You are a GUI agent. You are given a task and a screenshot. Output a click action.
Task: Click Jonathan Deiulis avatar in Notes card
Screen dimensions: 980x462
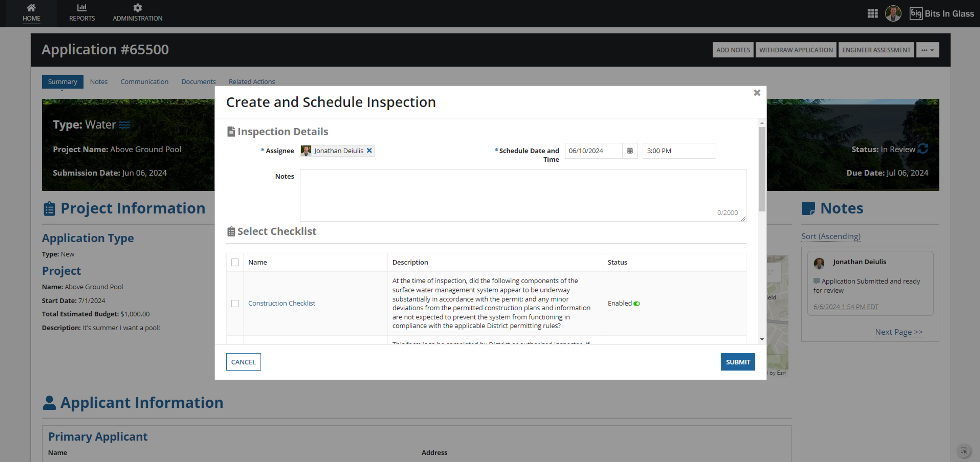pos(819,263)
